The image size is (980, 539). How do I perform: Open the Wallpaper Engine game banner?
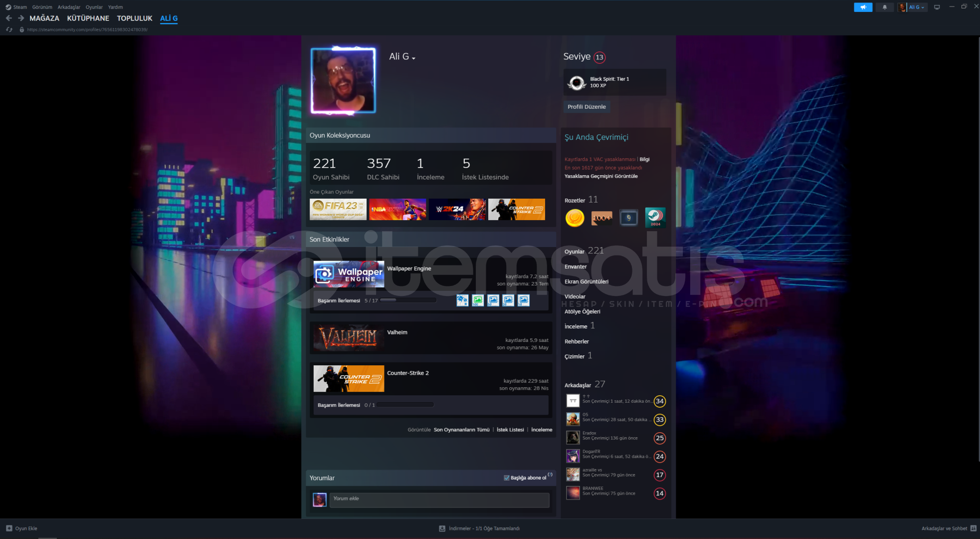349,274
